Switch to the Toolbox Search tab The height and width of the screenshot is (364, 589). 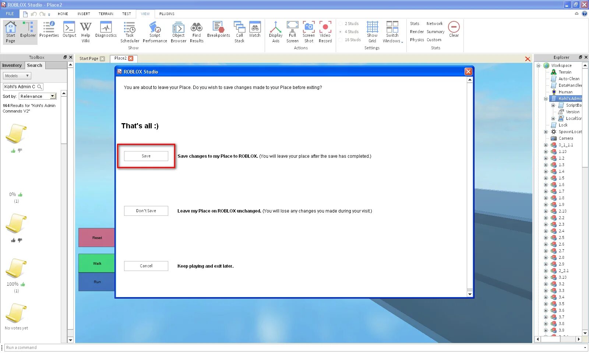pos(35,65)
